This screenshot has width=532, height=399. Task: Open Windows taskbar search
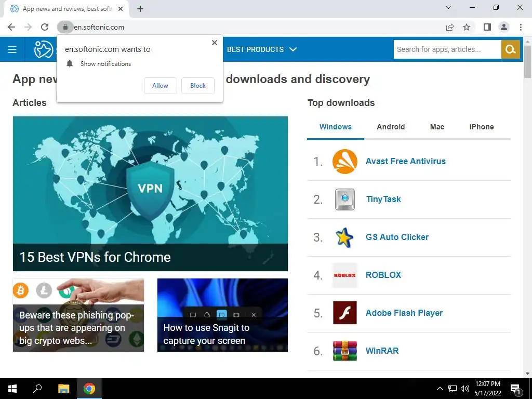click(x=37, y=389)
